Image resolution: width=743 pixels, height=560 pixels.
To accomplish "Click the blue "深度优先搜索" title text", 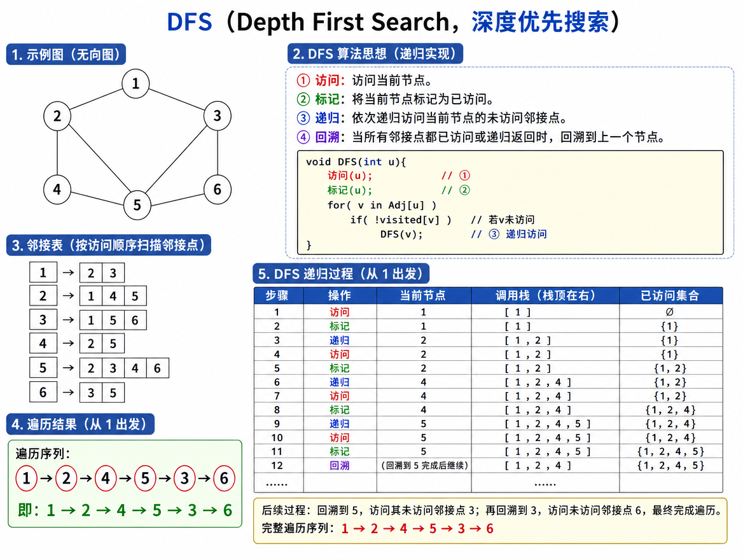I will pyautogui.click(x=541, y=22).
